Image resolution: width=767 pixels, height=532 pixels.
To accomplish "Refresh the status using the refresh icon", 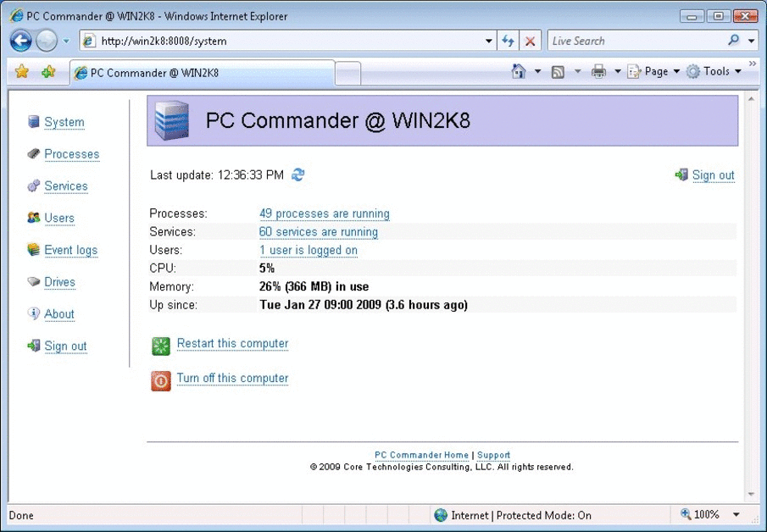I will click(x=297, y=175).
